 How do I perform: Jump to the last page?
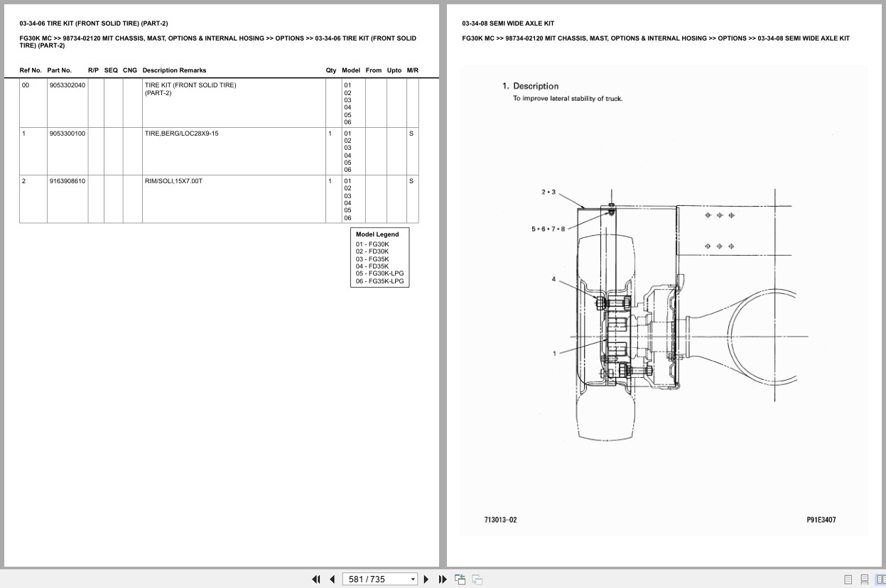point(443,579)
